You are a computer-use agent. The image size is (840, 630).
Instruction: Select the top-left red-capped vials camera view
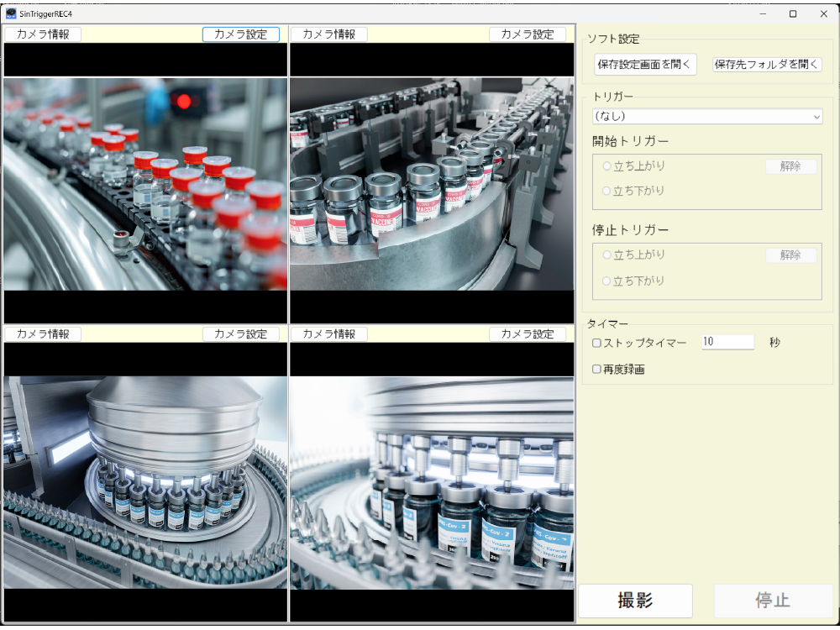[145, 184]
